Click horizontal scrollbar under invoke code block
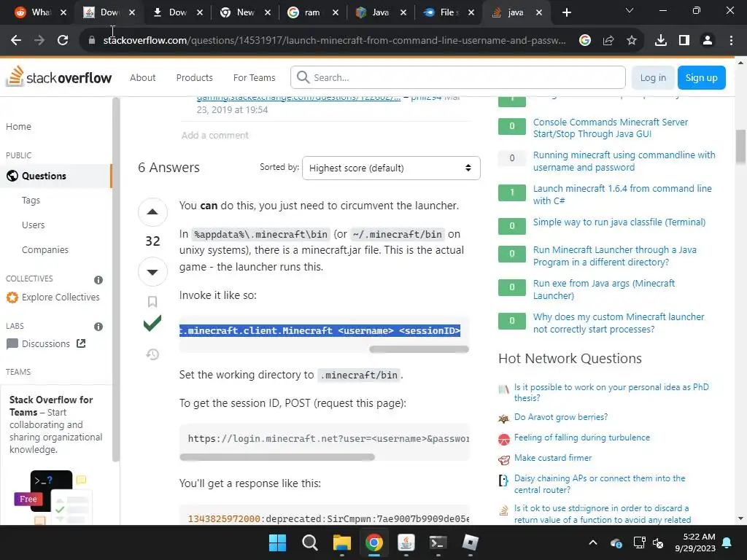 419,349
